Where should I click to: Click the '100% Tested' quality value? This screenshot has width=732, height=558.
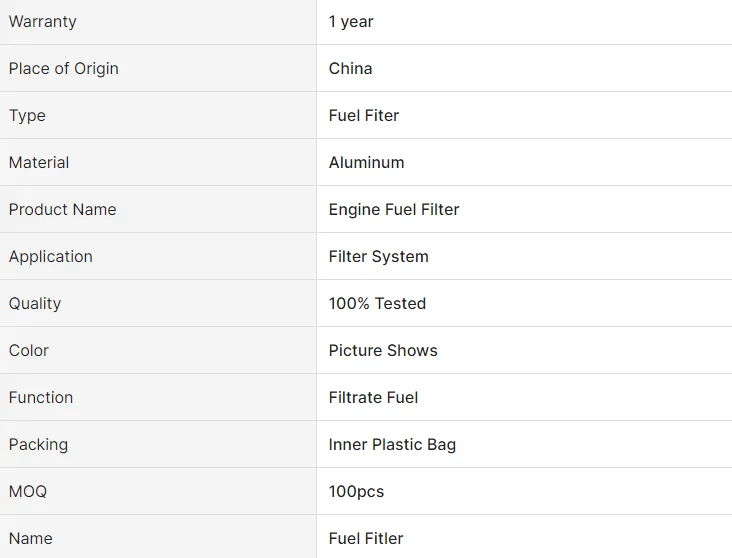click(x=378, y=303)
